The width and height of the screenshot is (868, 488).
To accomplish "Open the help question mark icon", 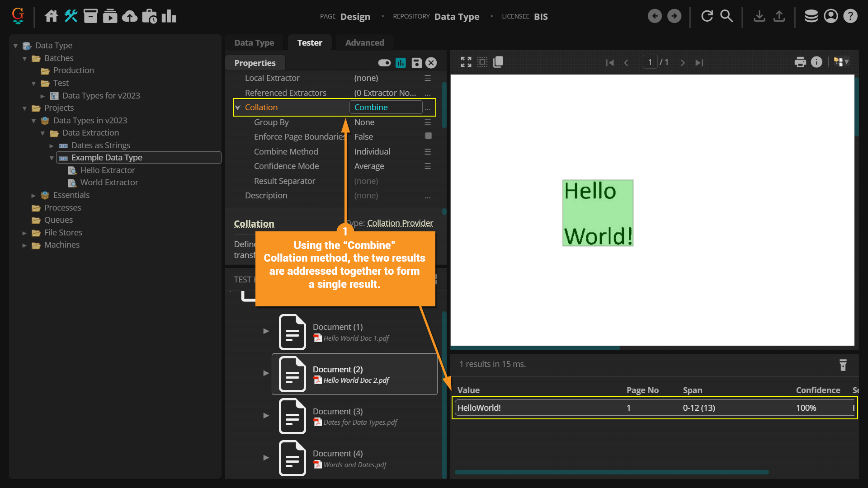I will click(850, 16).
